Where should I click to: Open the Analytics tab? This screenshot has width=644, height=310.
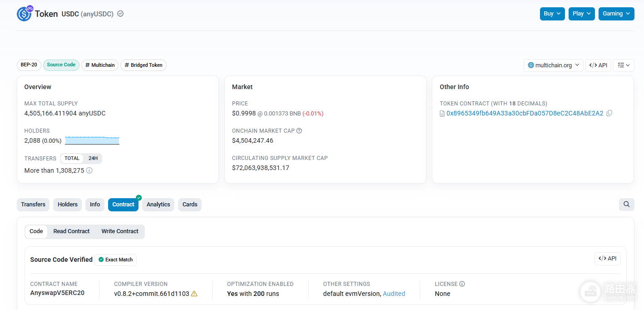click(158, 205)
